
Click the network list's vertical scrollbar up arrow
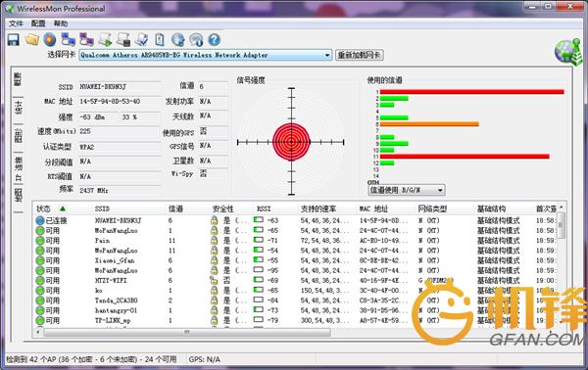pos(561,208)
